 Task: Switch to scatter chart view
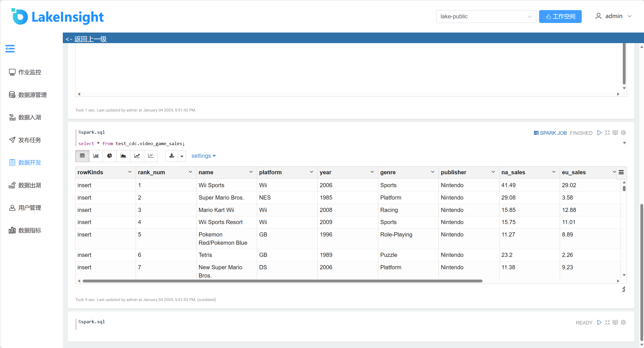coord(151,156)
